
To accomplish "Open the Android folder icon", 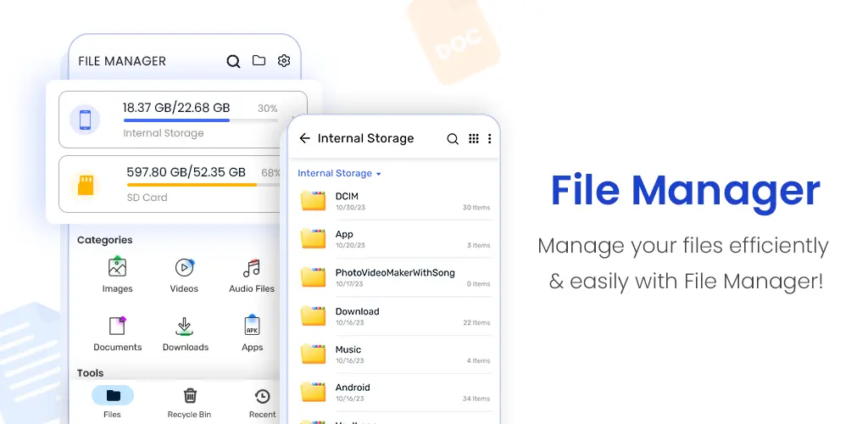I will tap(314, 392).
